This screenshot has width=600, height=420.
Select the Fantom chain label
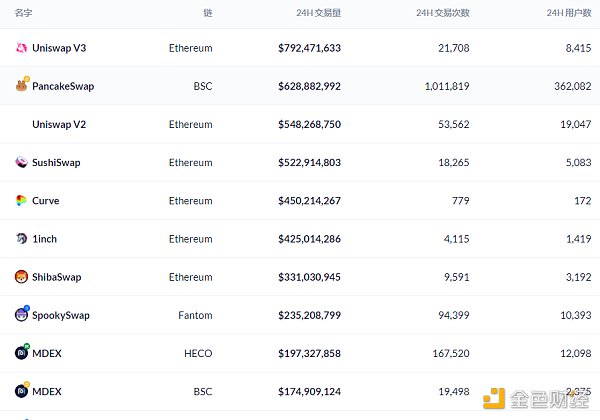195,315
